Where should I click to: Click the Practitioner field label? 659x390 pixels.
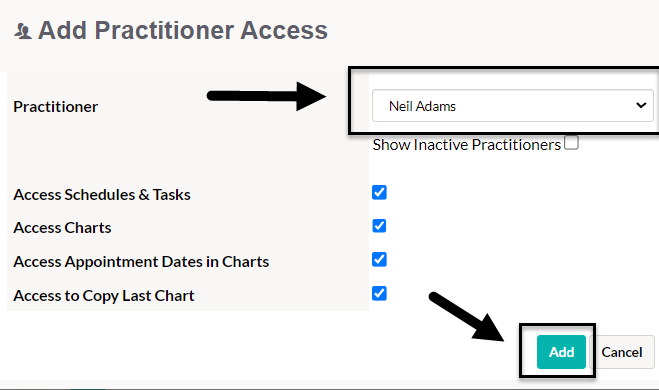55,107
